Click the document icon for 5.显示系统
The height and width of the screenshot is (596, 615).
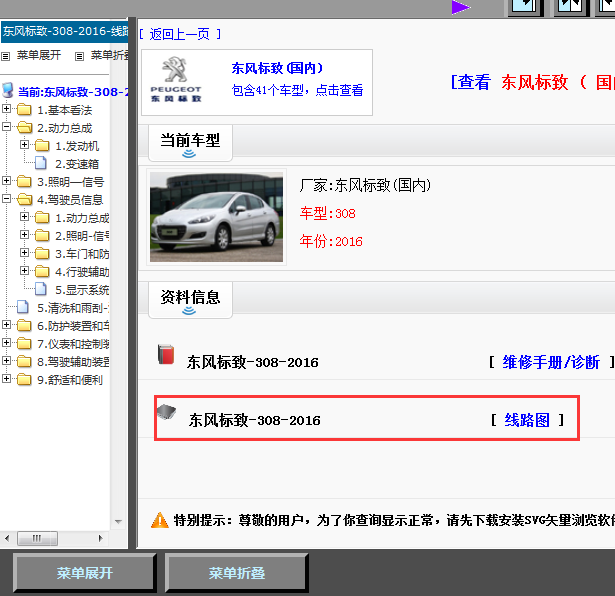click(x=41, y=289)
